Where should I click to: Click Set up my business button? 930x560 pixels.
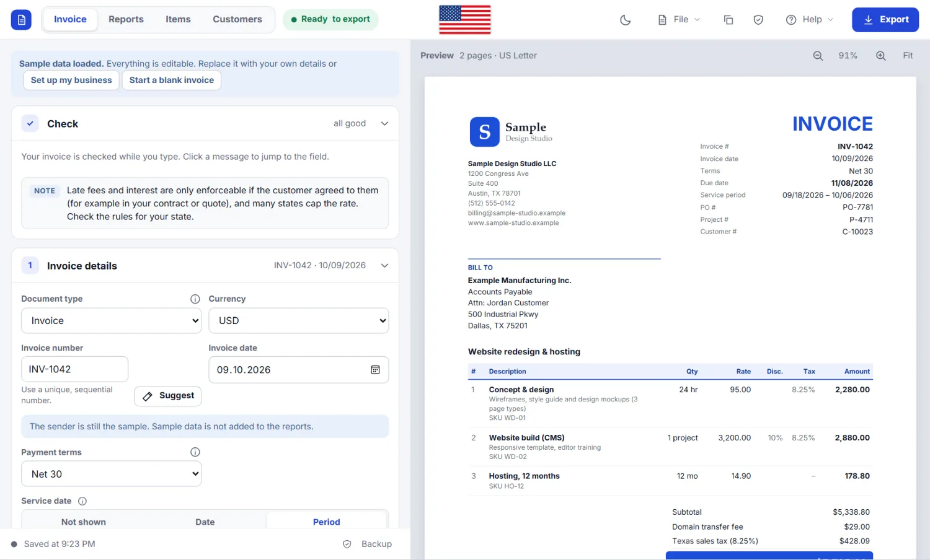pyautogui.click(x=71, y=80)
